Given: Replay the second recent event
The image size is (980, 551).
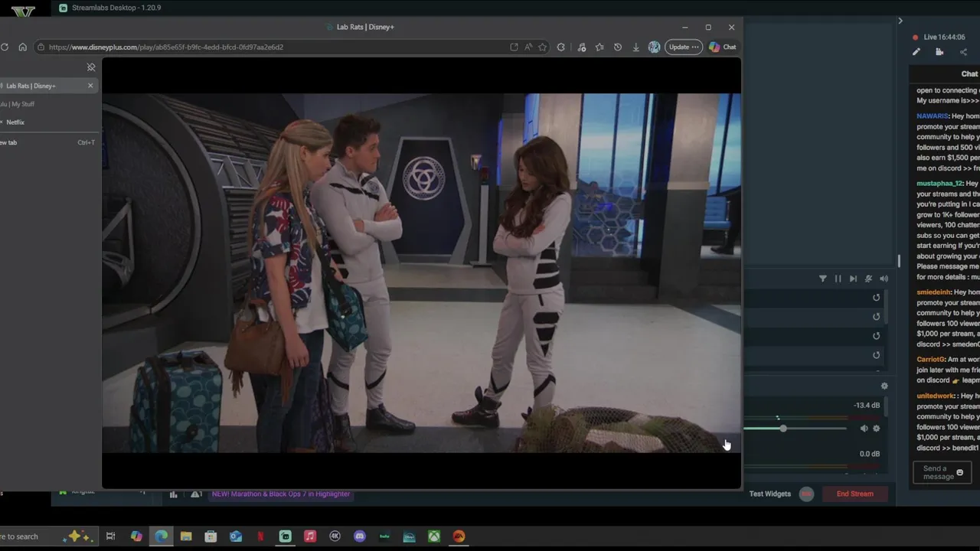Looking at the screenshot, I should tap(877, 317).
